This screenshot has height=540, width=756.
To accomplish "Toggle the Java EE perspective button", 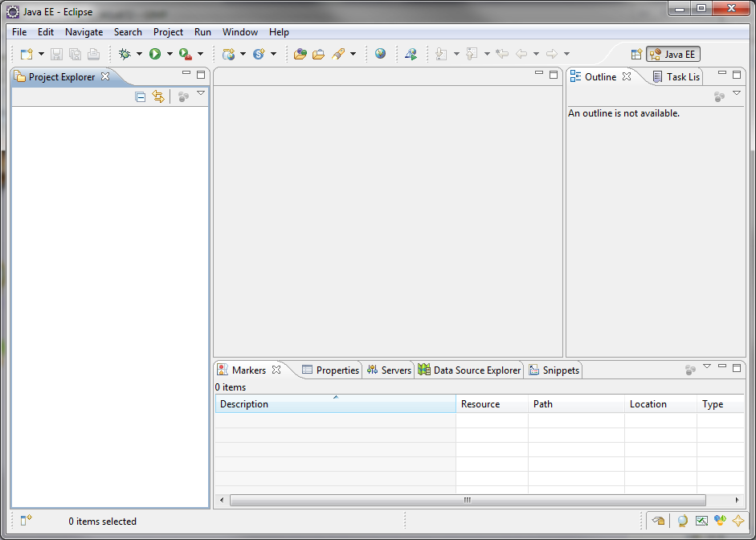I will coord(673,55).
